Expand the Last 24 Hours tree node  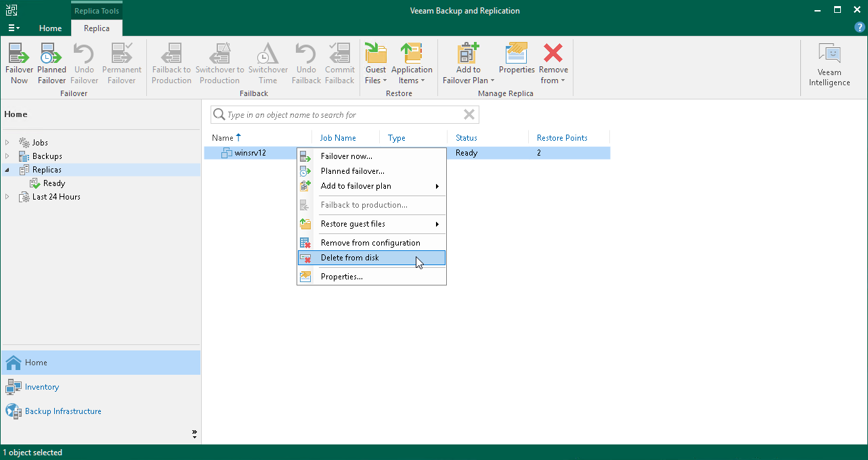click(7, 197)
